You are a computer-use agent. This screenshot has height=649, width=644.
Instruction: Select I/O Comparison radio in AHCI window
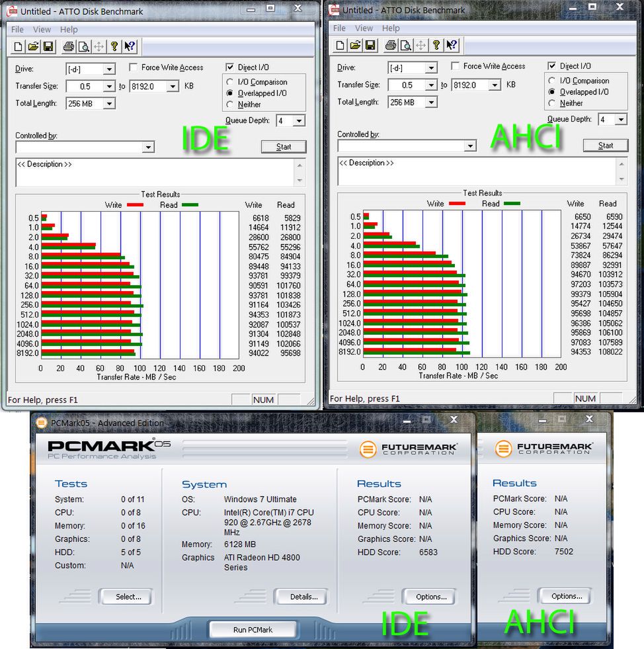point(551,81)
